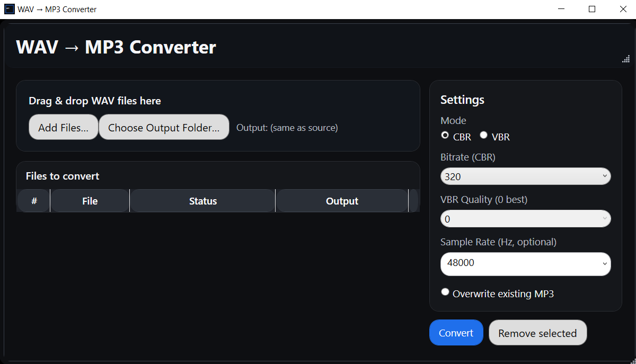Open the Sample Rate dropdown showing 48000

click(x=525, y=264)
